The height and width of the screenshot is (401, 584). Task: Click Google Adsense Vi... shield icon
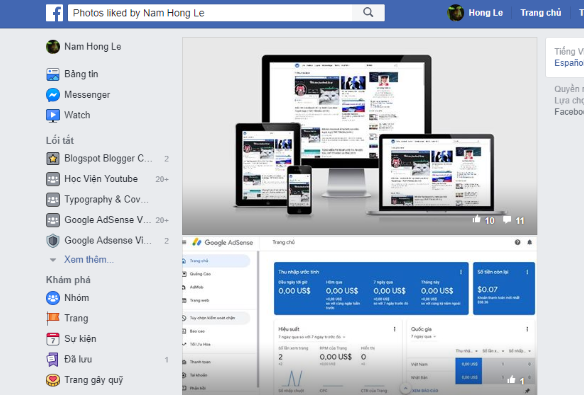53,241
